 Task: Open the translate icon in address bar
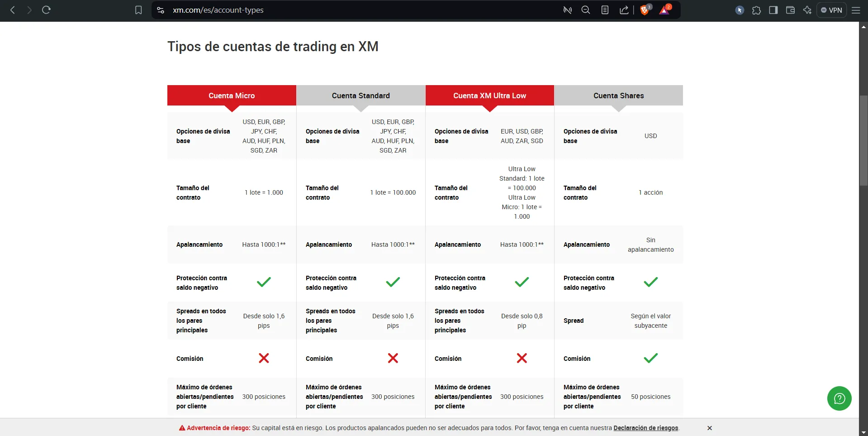point(567,10)
